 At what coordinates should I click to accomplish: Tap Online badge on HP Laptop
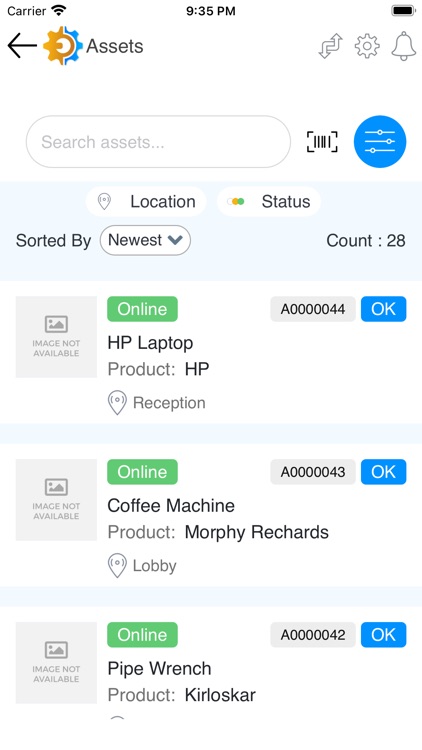pyautogui.click(x=142, y=309)
